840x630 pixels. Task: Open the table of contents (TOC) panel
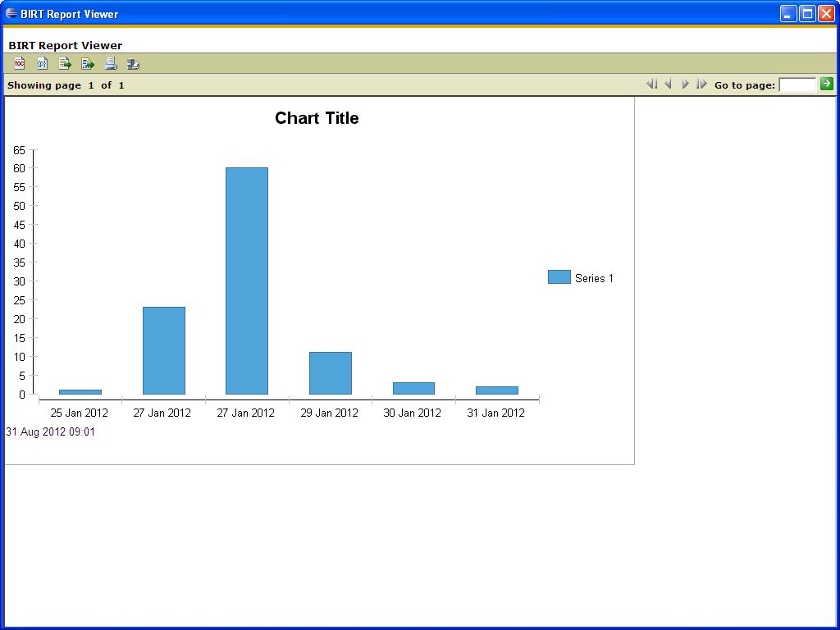tap(20, 63)
